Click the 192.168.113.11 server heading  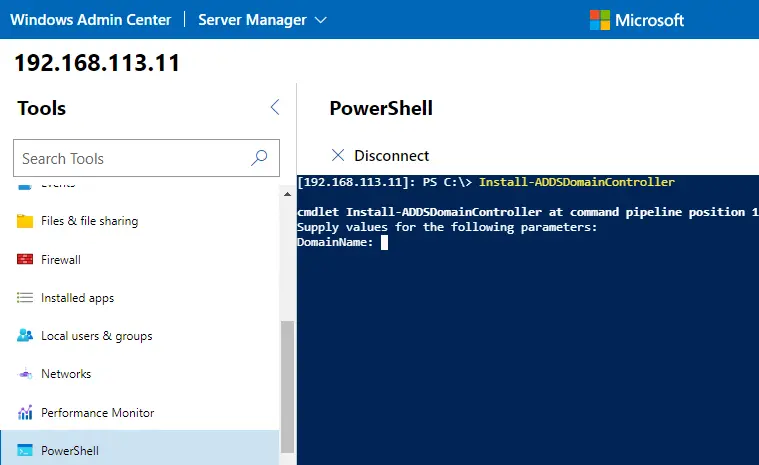97,63
